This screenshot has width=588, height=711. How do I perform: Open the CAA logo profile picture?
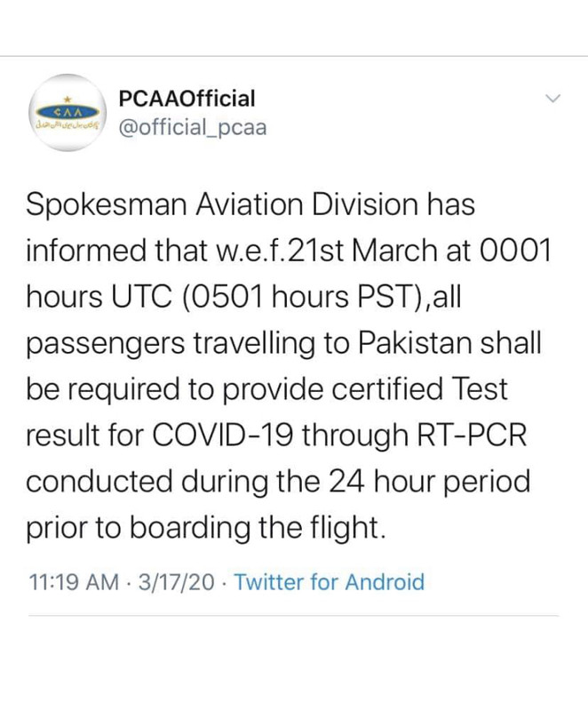pyautogui.click(x=68, y=113)
